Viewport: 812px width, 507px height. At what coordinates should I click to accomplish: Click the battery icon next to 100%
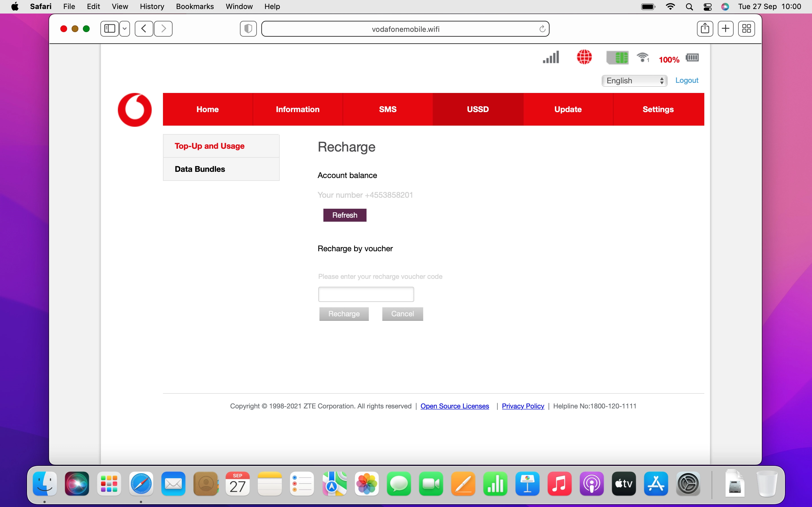[692, 57]
